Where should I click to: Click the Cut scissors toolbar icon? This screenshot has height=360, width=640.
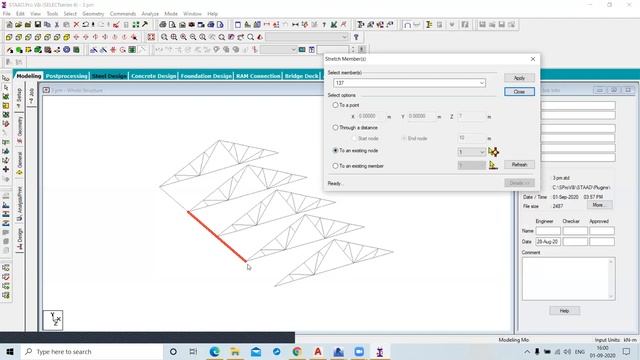tap(57, 25)
